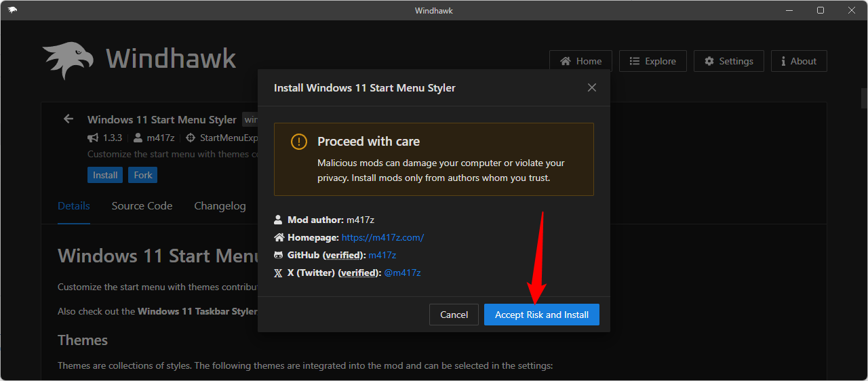The height and width of the screenshot is (381, 868).
Task: Click the back arrow next to mod title
Action: [68, 119]
